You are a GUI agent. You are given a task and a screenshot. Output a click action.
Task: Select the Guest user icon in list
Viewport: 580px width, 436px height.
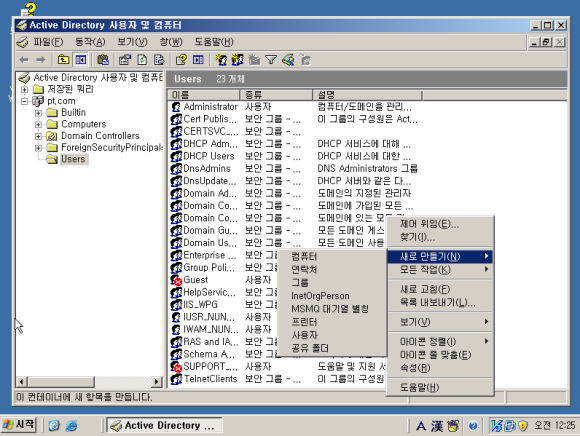tap(176, 280)
